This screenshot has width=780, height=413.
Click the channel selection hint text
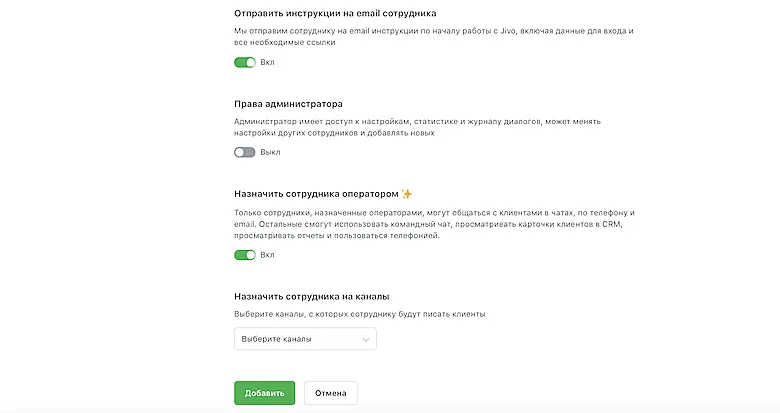359,314
